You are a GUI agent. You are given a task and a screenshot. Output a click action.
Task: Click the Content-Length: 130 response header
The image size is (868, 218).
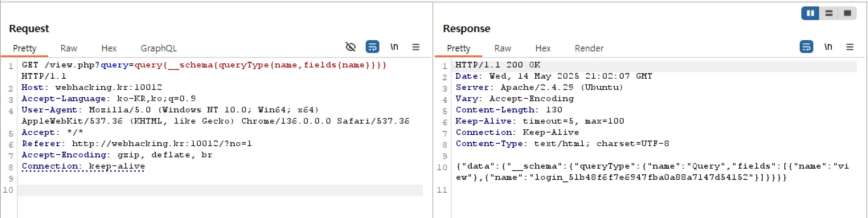coord(509,110)
